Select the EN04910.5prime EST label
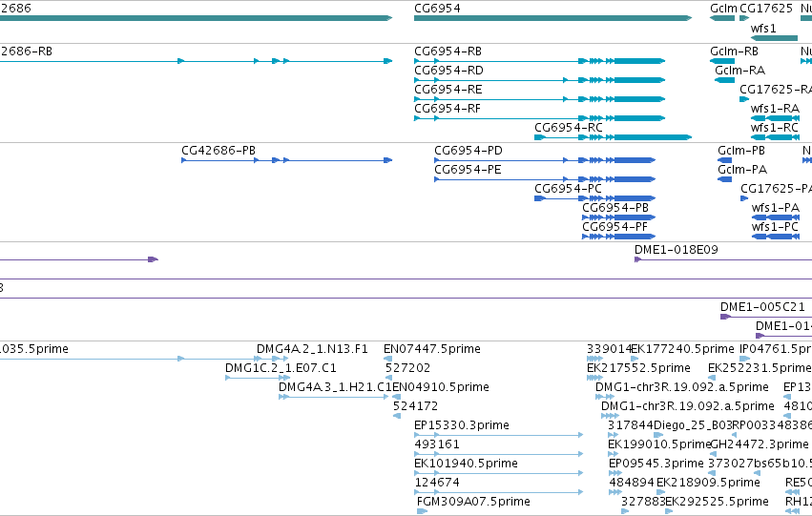The height and width of the screenshot is (516, 812). 441,387
